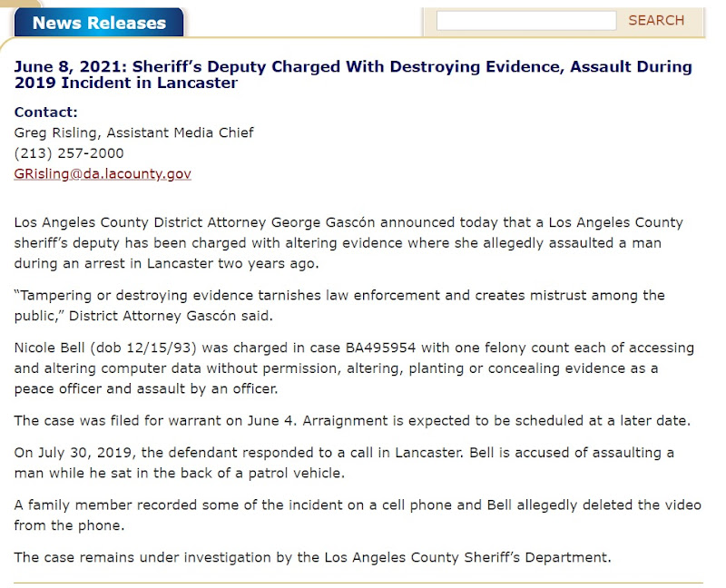Open the News Releases tab
Viewport: 726px width, 588px height.
tap(99, 23)
